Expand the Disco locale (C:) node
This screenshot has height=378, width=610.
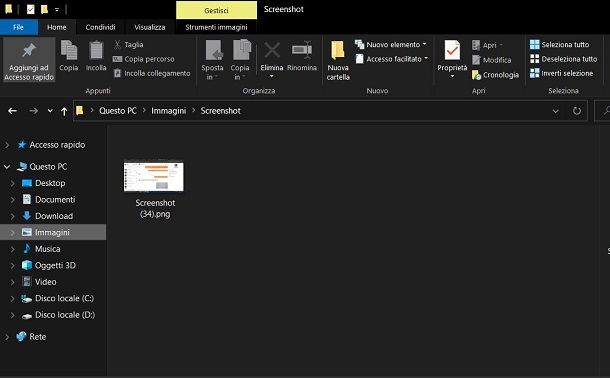point(12,299)
